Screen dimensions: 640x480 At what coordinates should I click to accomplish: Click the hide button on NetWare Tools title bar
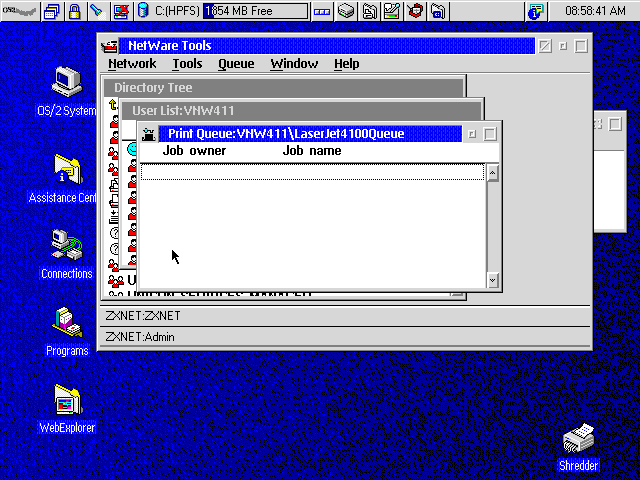545,46
